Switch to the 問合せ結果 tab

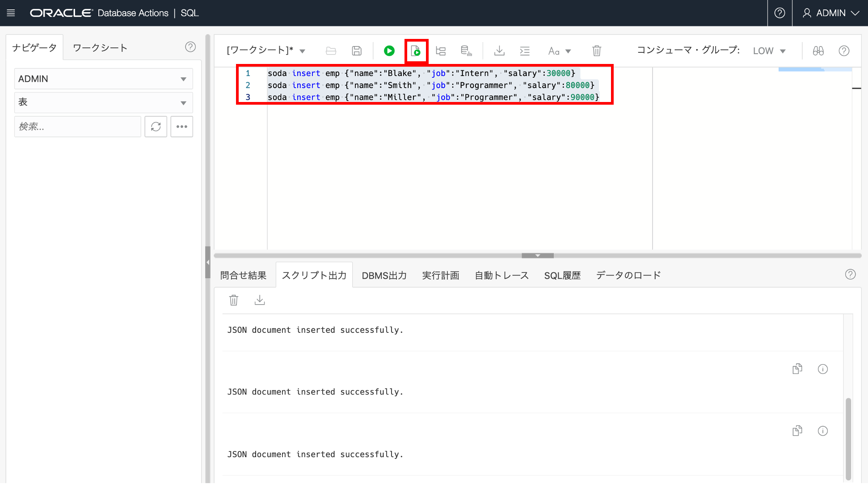click(x=244, y=276)
